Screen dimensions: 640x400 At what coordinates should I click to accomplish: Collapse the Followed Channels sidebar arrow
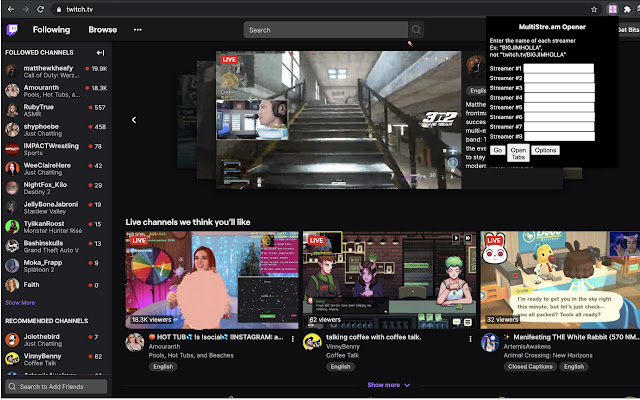click(x=100, y=53)
